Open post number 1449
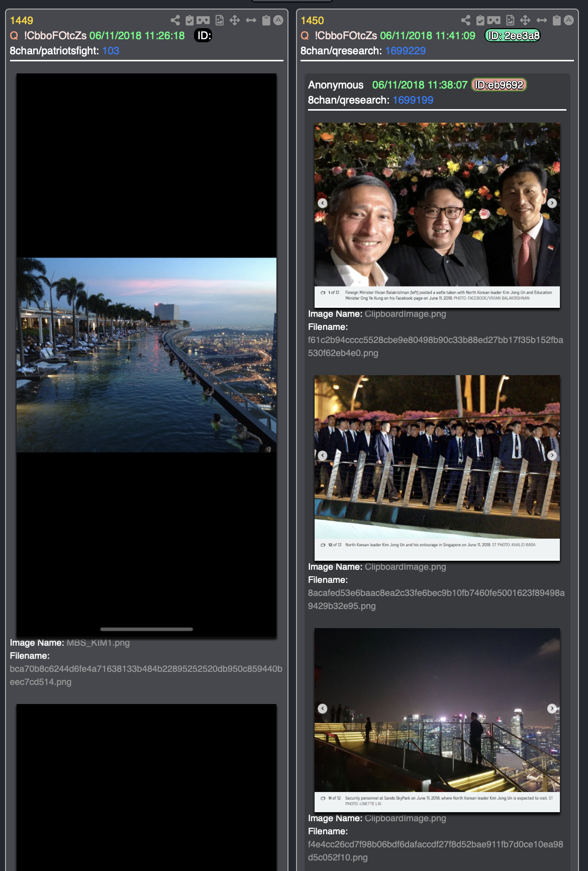The image size is (588, 871). (x=22, y=21)
